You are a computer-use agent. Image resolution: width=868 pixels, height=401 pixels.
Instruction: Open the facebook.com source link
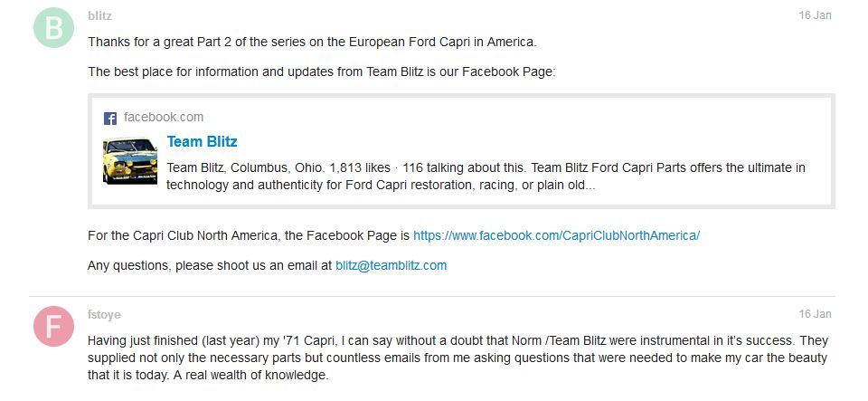pyautogui.click(x=164, y=118)
